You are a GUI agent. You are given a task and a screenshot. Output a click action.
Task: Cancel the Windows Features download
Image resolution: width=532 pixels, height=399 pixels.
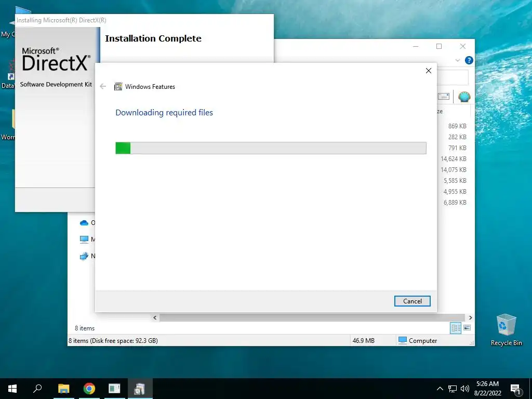(412, 301)
